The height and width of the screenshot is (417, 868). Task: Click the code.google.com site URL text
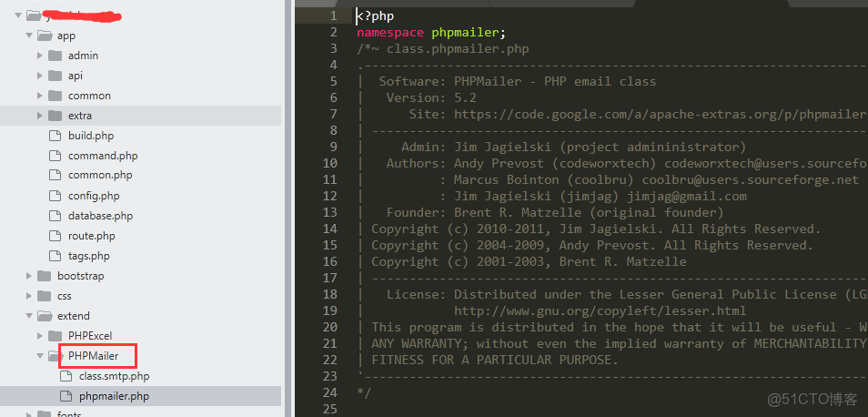(661, 115)
